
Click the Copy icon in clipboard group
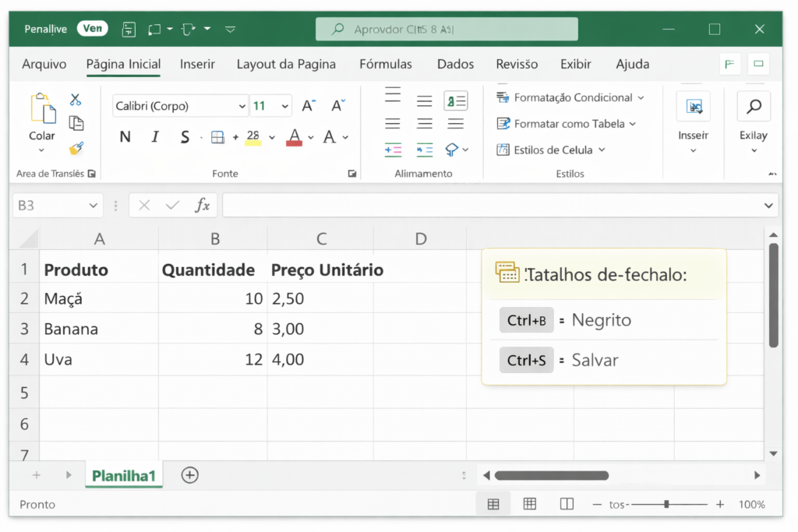76,123
